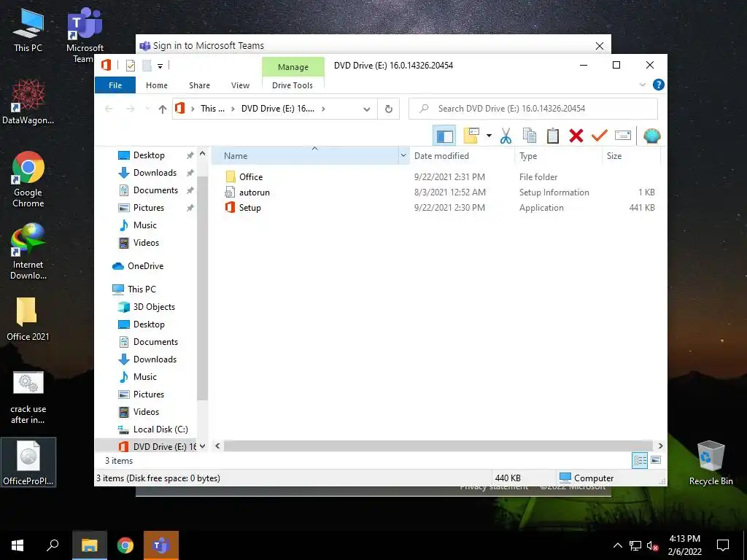The width and height of the screenshot is (747, 560).
Task: Click the Cut scissors toolbar icon
Action: [x=506, y=136]
